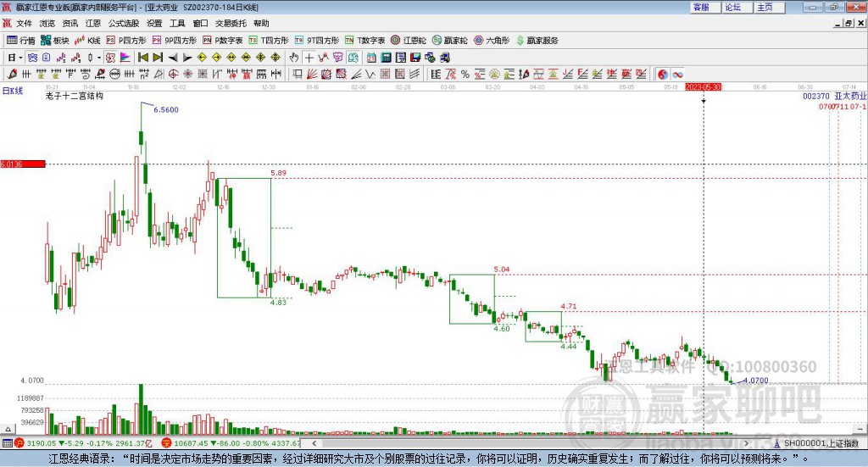Click the blue infinity symbol icon
The image size is (868, 467).
(677, 74)
